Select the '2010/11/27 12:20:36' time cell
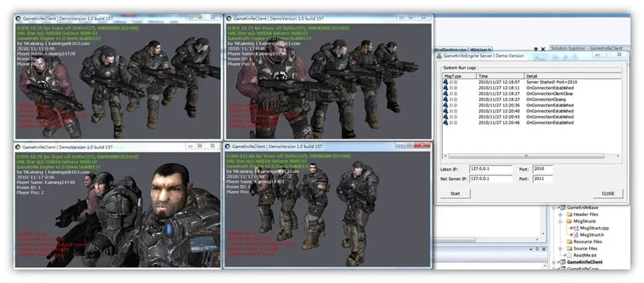This screenshot has width=644, height=283. pyautogui.click(x=499, y=105)
